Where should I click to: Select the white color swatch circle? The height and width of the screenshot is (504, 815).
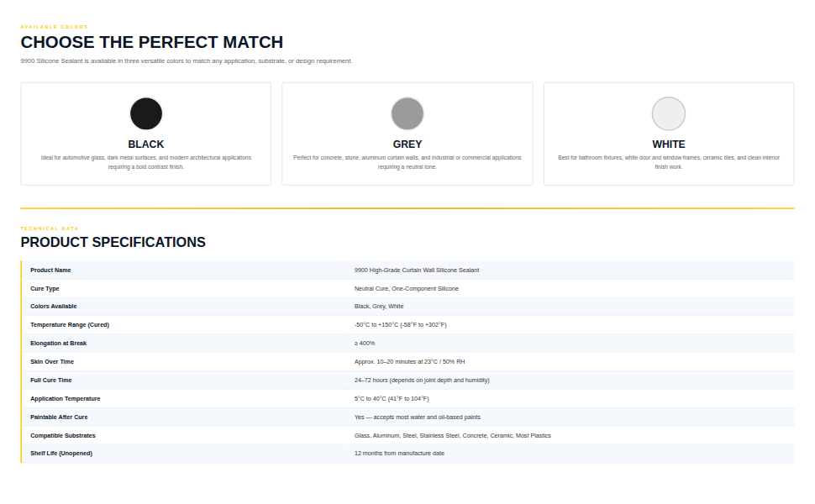coord(669,113)
